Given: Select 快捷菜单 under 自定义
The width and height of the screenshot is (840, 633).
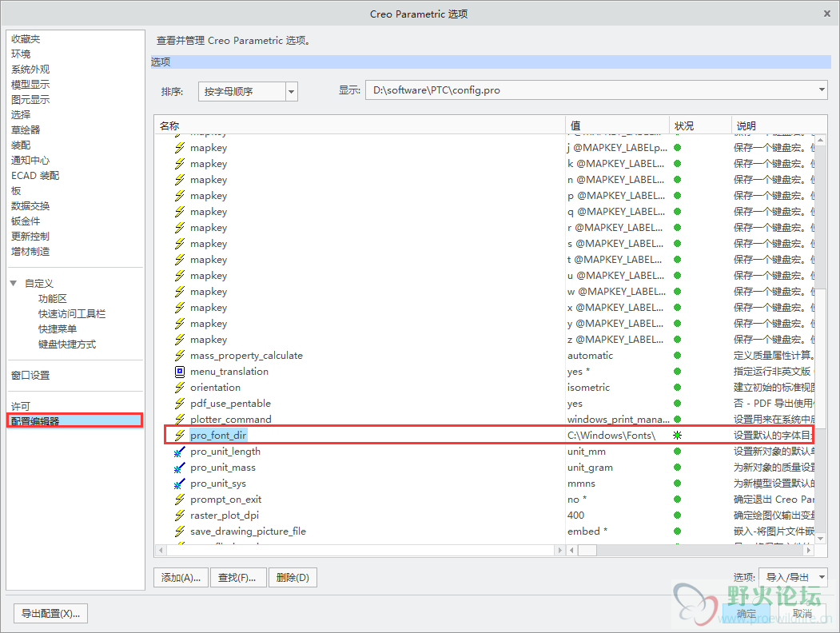Looking at the screenshot, I should [58, 328].
